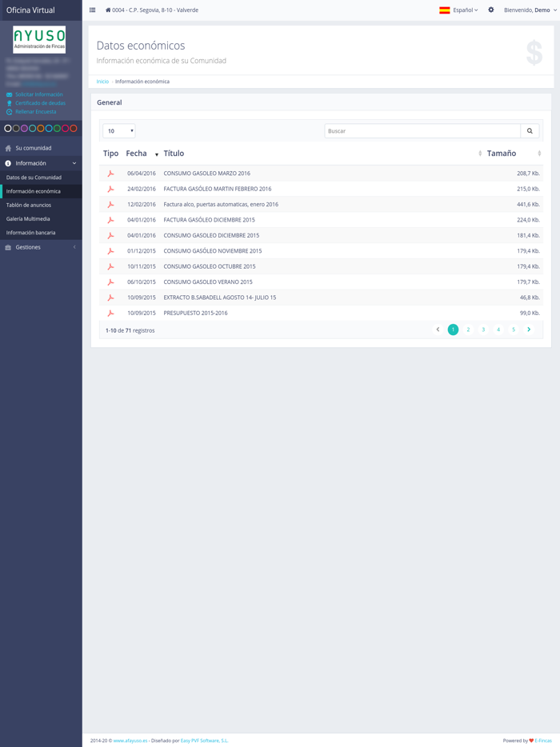Click the home icon beside Su comunidad

8,148
